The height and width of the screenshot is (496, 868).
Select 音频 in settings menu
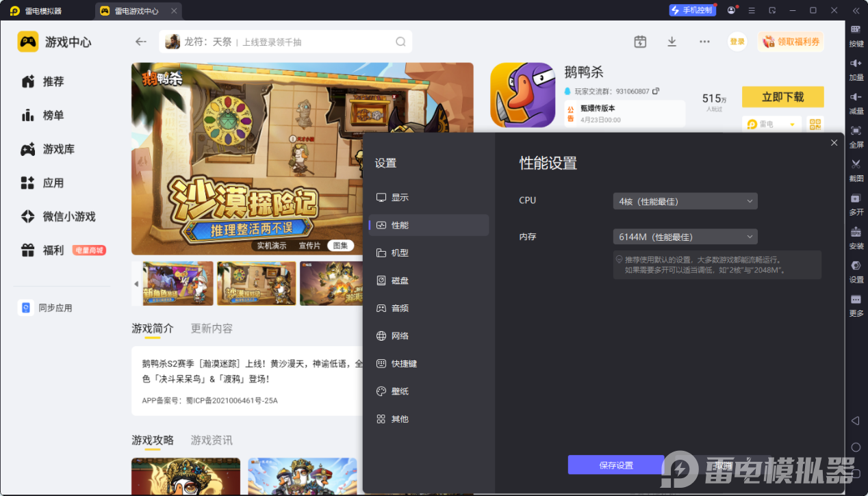coord(429,308)
